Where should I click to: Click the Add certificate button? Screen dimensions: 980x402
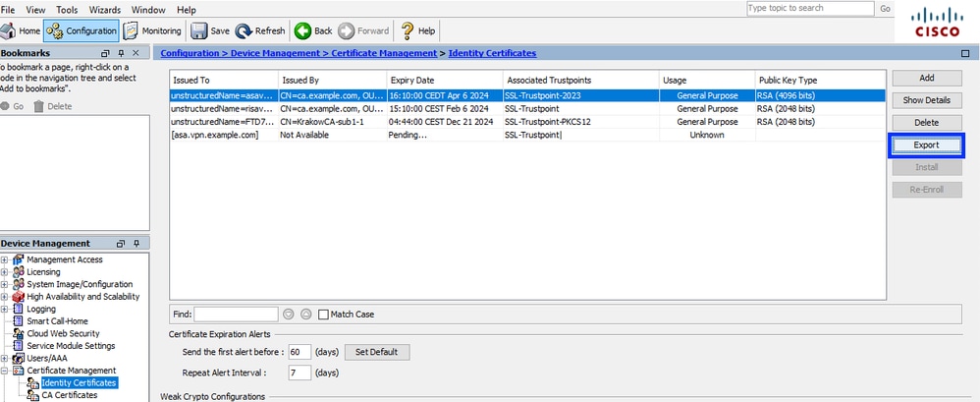[927, 79]
